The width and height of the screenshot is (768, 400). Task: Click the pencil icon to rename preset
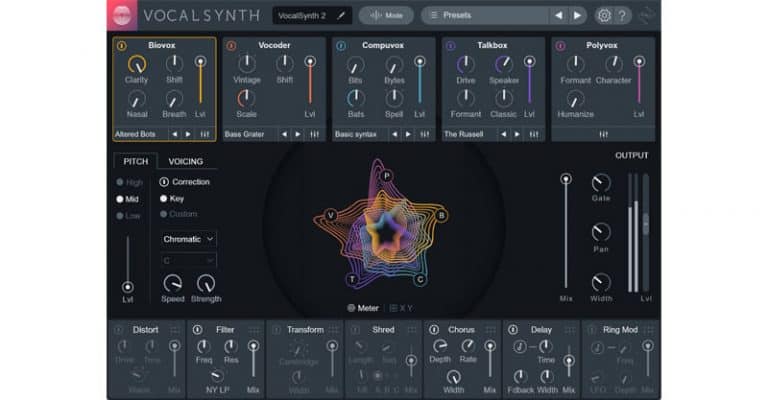point(341,16)
